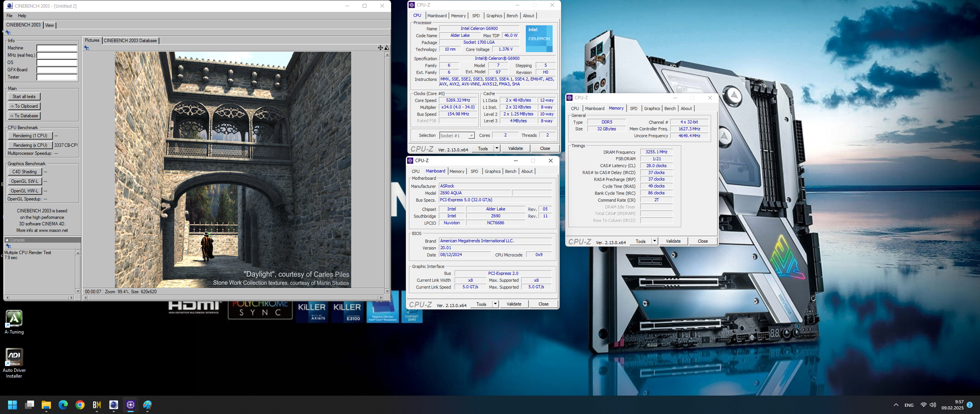The width and height of the screenshot is (980, 414).
Task: Open File Explorer from the taskbar
Action: 46,405
